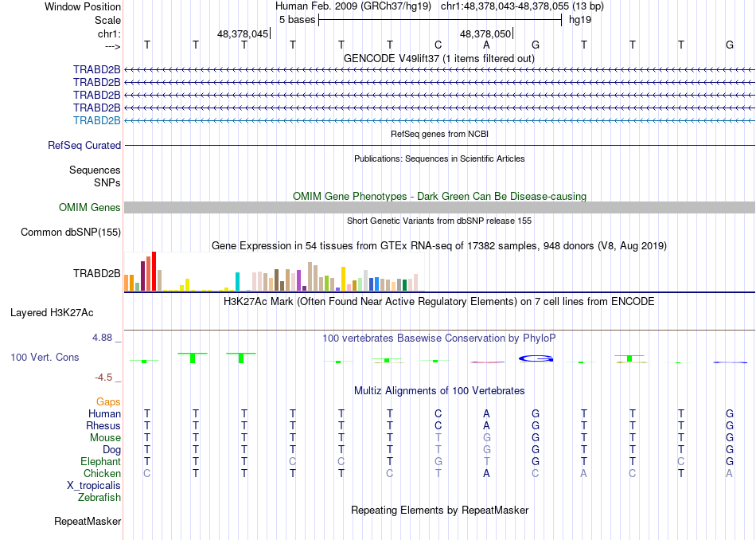
Task: Open Multiz Alignments of 100 Vertebrates title
Action: (x=439, y=391)
